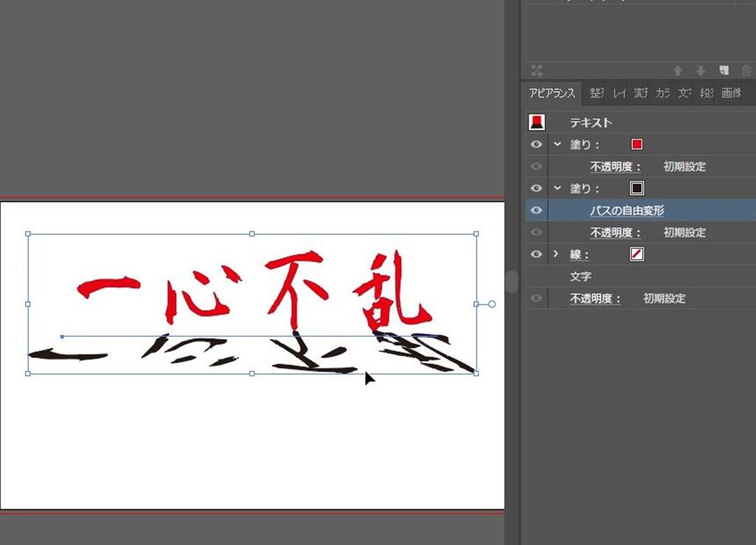Toggle visibility of パスの自由変形 effect
The height and width of the screenshot is (545, 756).
click(537, 210)
